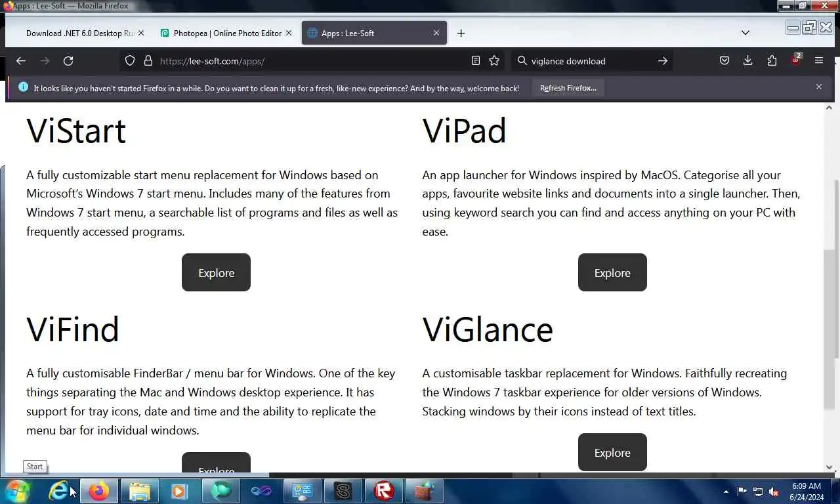840x504 pixels.
Task: Launch Internet Explorer from taskbar
Action: point(59,491)
